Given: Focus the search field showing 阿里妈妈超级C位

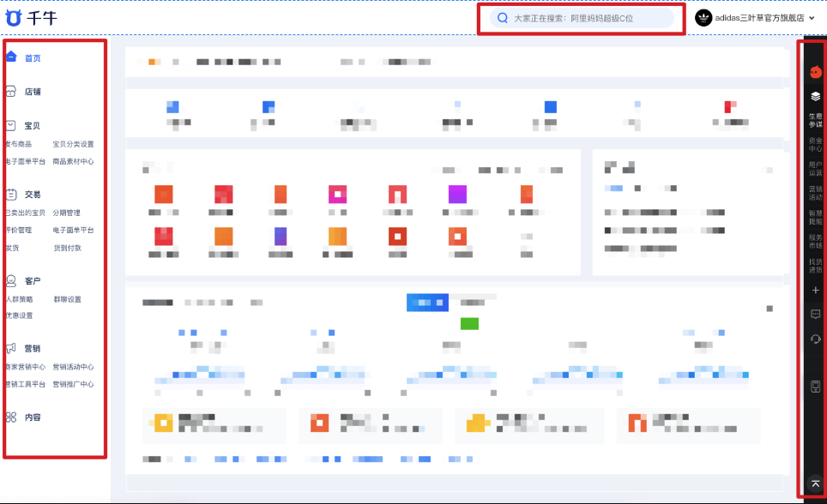Looking at the screenshot, I should point(582,18).
